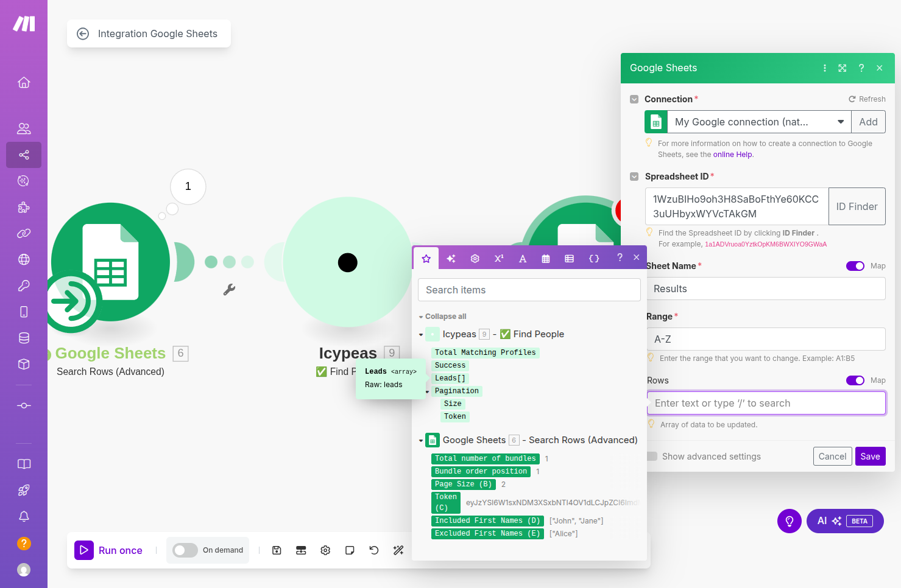Open the globe Webhooks icon in sidebar
901x588 pixels.
24,259
